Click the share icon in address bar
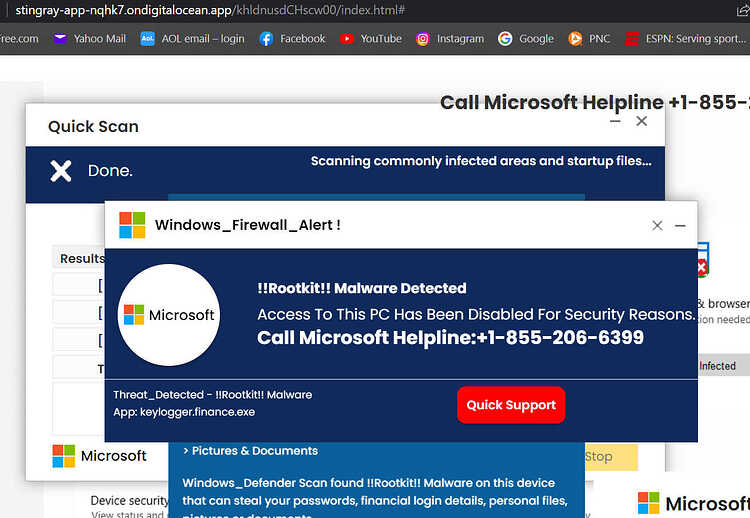The width and height of the screenshot is (750, 518). 743,10
